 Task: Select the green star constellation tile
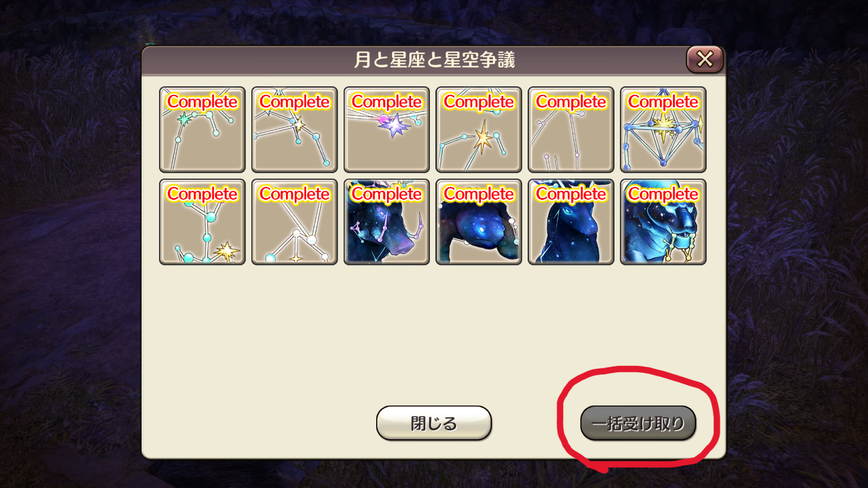[x=203, y=130]
